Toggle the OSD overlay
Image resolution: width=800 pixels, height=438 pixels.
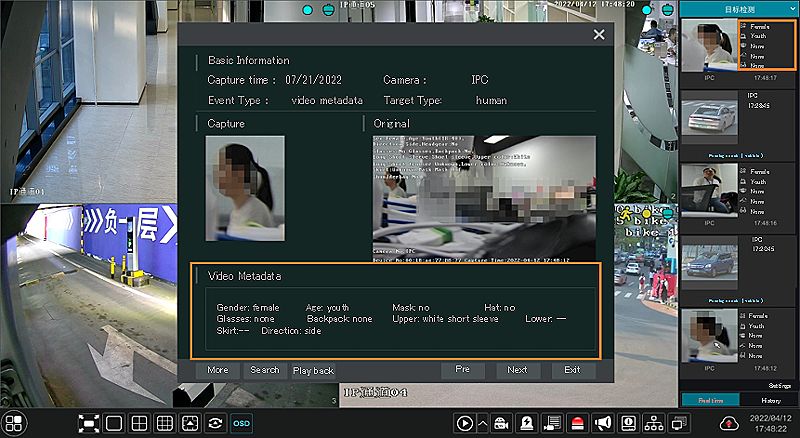tap(242, 423)
